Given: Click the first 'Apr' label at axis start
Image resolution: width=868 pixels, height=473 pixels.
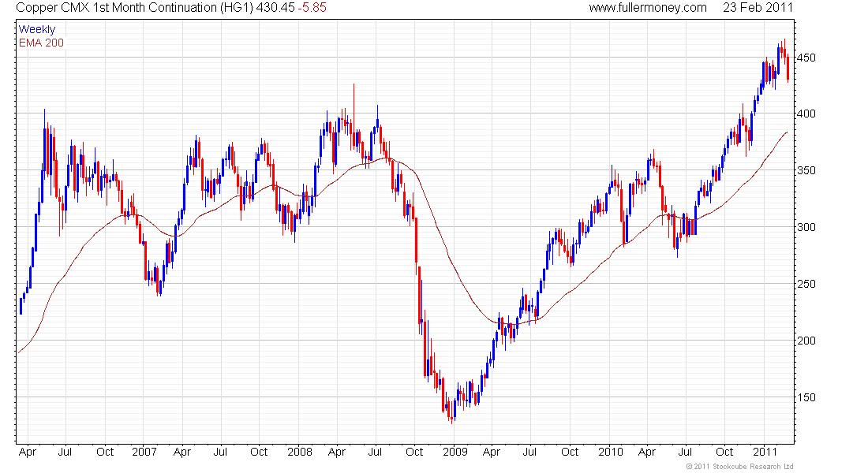Looking at the screenshot, I should (x=27, y=452).
